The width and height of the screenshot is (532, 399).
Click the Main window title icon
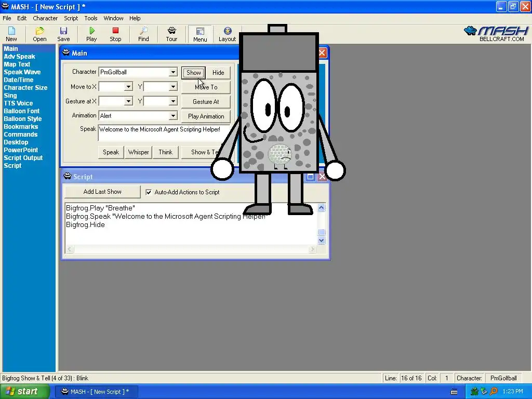point(66,52)
